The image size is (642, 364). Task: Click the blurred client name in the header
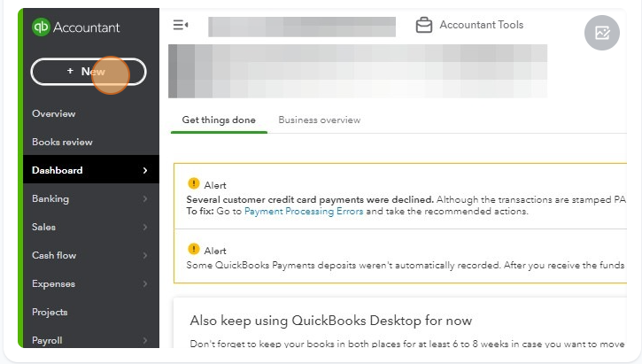pos(301,27)
